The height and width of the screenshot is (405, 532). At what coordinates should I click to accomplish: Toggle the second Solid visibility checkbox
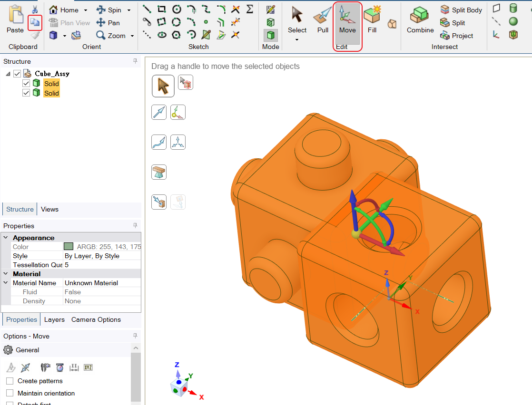point(26,93)
